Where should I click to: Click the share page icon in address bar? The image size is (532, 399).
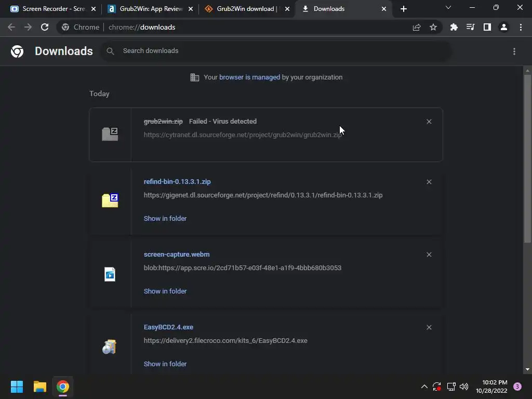click(417, 27)
